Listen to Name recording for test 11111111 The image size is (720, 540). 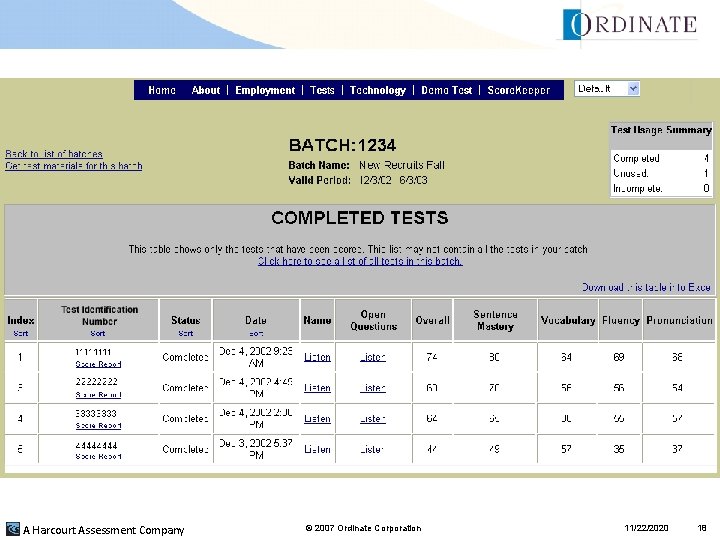click(317, 357)
